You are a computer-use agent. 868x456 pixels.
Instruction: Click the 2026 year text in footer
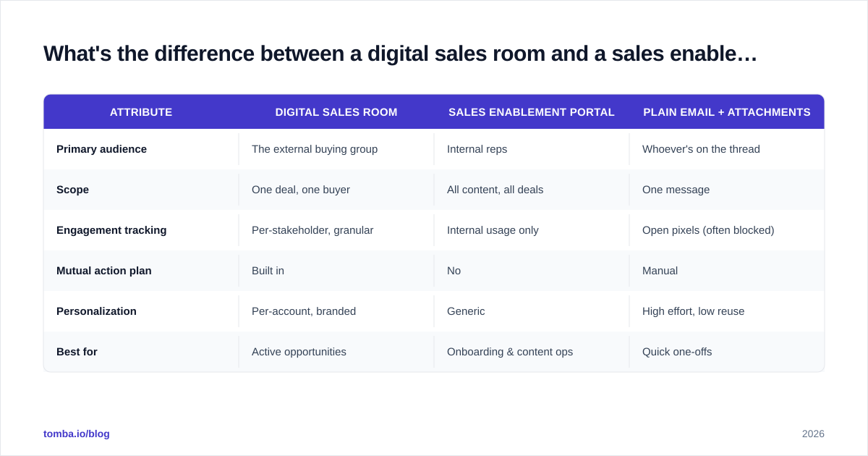point(813,434)
